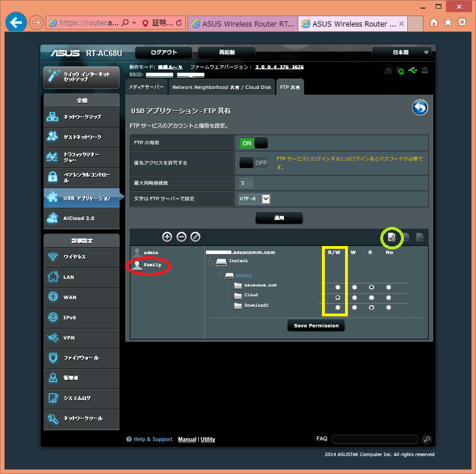Screen dimensions: 476x474
Task: Click the add account plus icon
Action: pos(167,237)
